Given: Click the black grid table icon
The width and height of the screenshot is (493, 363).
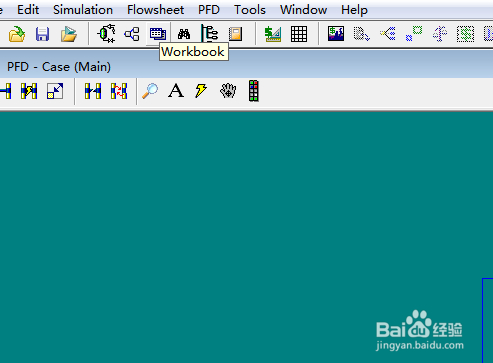Looking at the screenshot, I should (x=299, y=34).
